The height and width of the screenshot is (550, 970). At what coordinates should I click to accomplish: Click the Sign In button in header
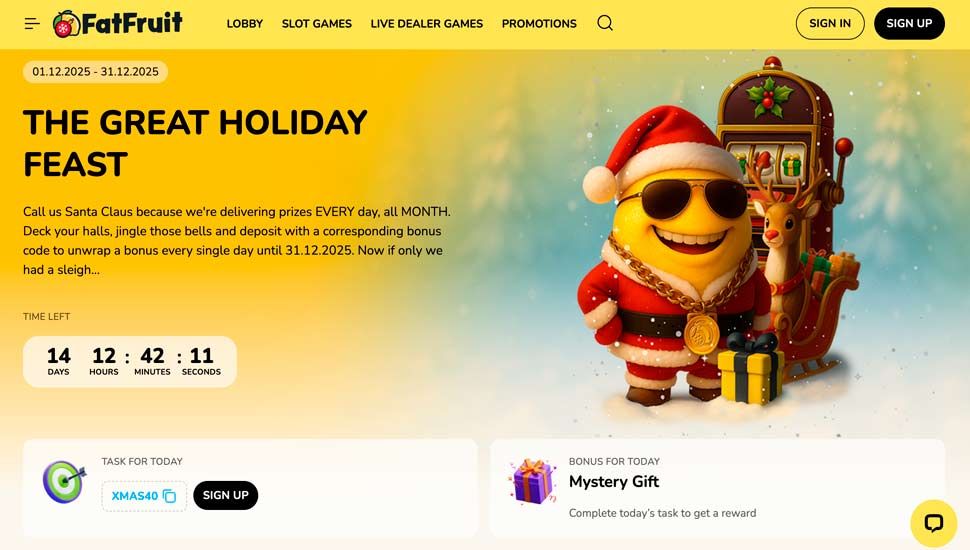[830, 24]
